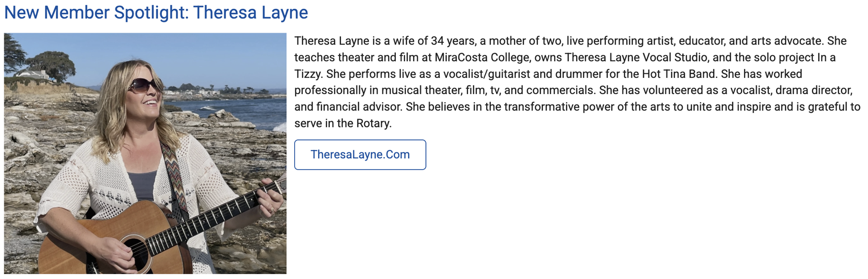868x279 pixels.
Task: Click the name Theresa Layne starting the bio
Action: (331, 41)
